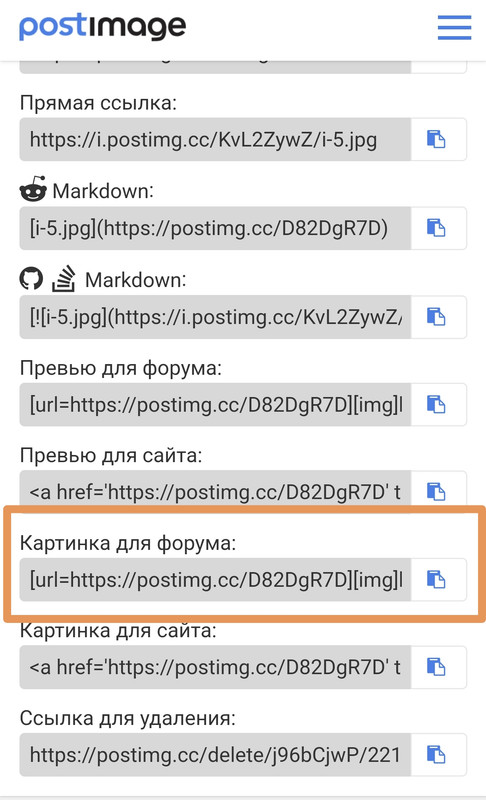Select the GitHub Markdown text field

(215, 317)
